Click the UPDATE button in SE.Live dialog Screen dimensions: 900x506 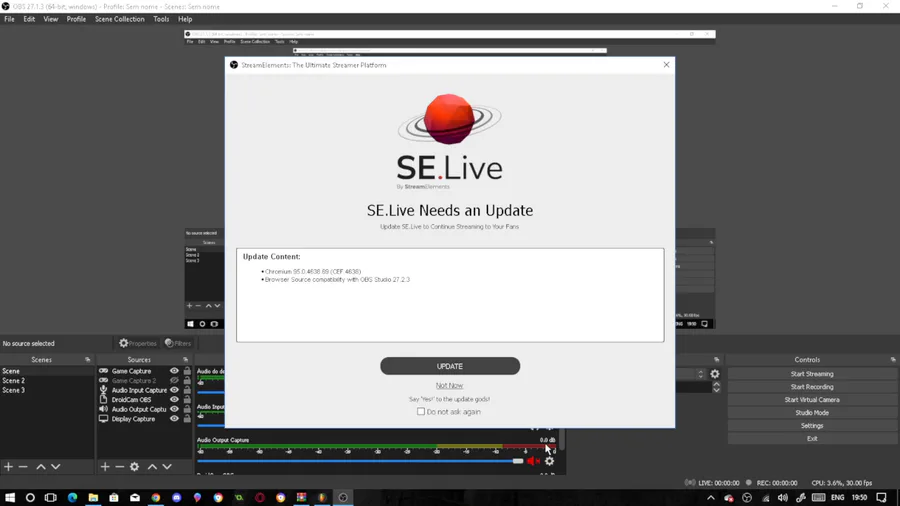point(450,366)
